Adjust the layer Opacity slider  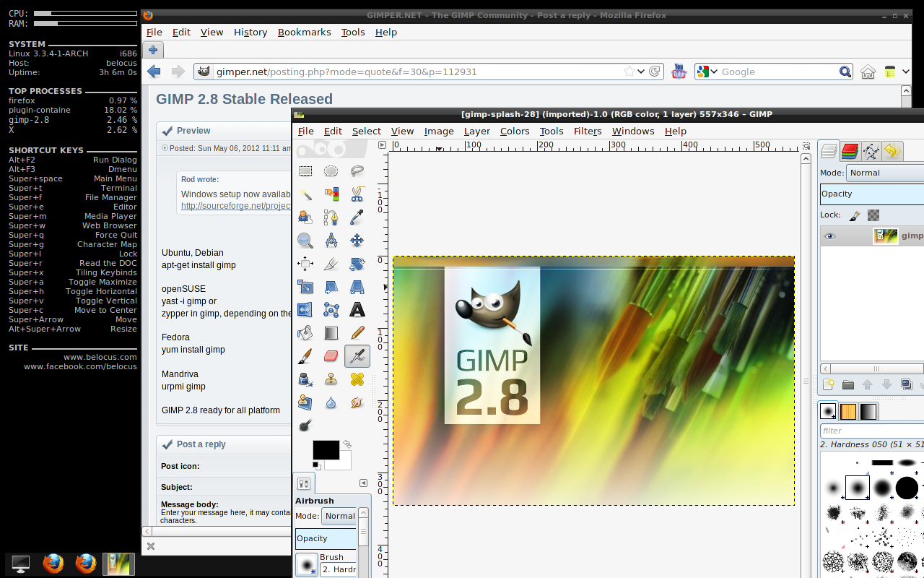tap(872, 194)
